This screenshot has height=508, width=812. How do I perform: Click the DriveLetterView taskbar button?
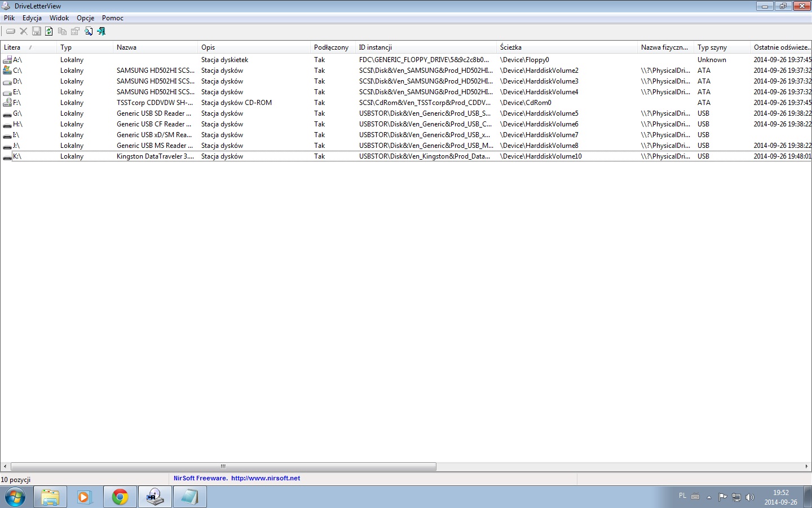click(155, 497)
